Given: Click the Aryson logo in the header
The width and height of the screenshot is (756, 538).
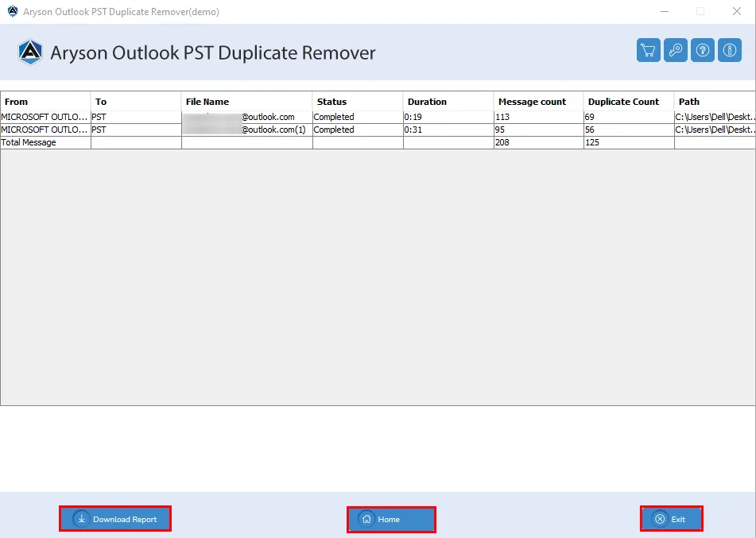Looking at the screenshot, I should [x=30, y=52].
